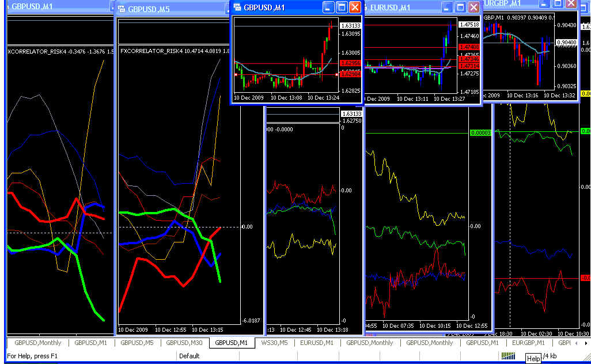591x364 pixels.
Task: Click the red 1.47408 price label in EURUSD,M1
Action: pos(469,47)
